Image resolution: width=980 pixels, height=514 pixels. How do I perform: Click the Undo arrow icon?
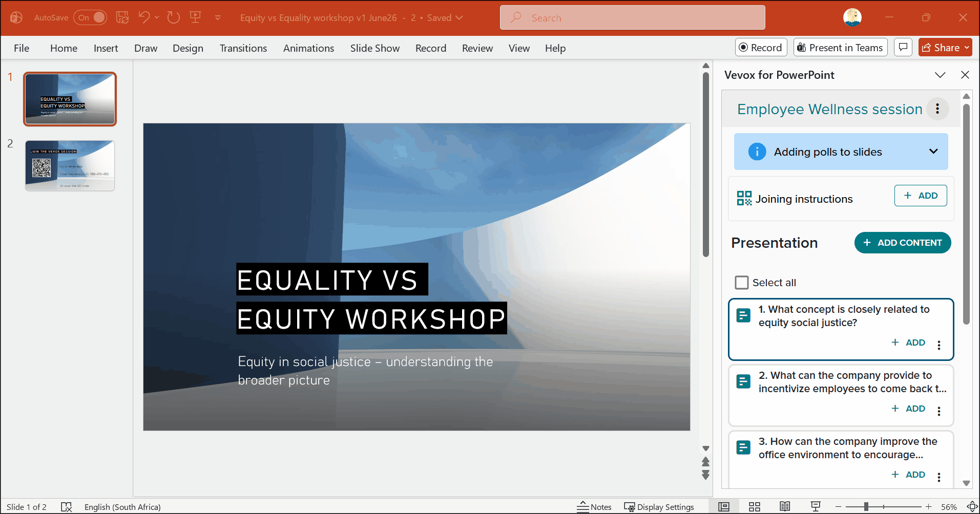[143, 17]
